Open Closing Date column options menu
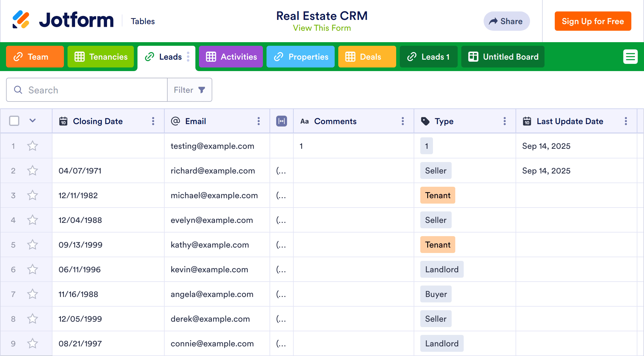This screenshot has width=644, height=356. point(153,121)
